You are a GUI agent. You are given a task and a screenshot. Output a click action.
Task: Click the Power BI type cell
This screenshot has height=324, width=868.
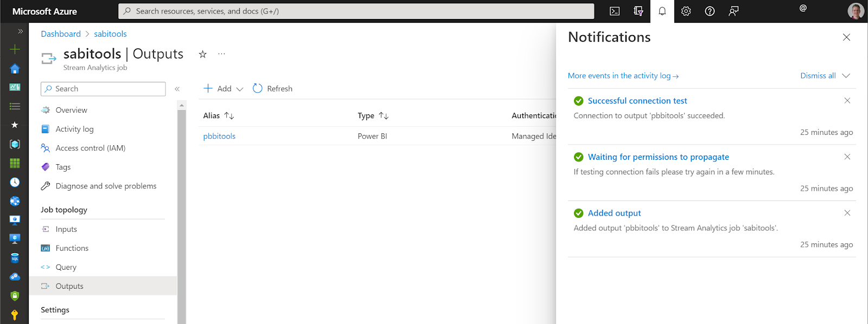tap(372, 136)
